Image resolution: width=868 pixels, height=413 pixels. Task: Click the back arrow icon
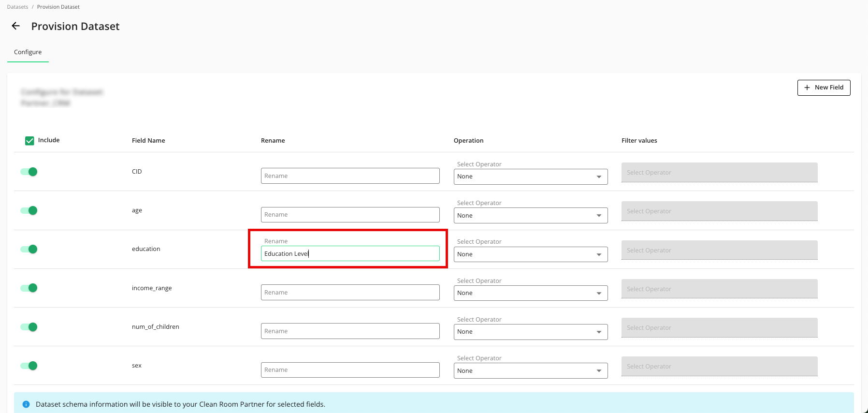(x=16, y=26)
